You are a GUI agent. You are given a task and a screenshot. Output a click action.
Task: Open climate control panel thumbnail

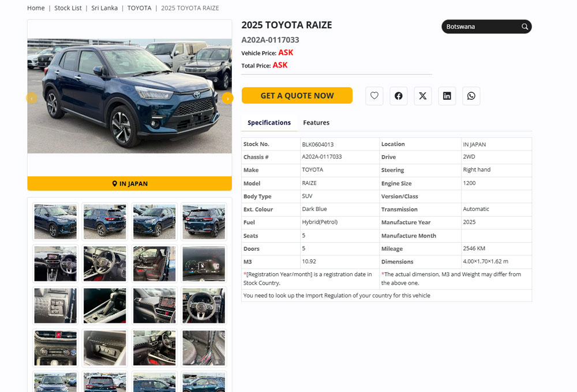click(55, 348)
